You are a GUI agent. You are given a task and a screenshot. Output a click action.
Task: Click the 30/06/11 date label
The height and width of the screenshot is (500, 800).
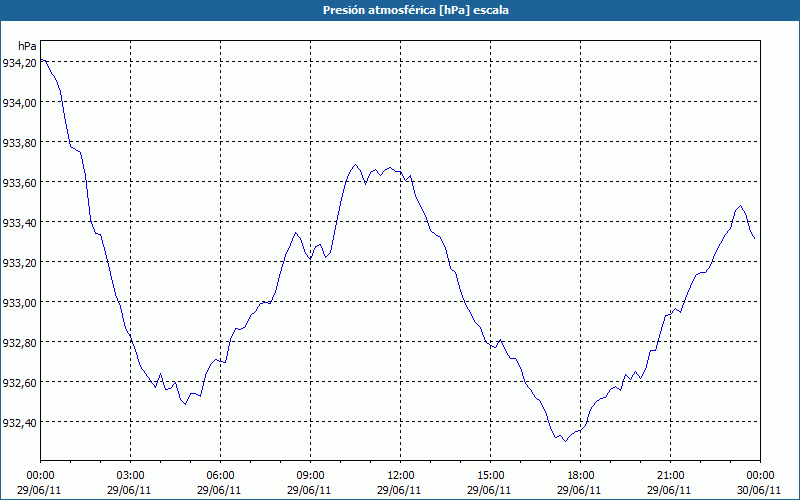(759, 490)
